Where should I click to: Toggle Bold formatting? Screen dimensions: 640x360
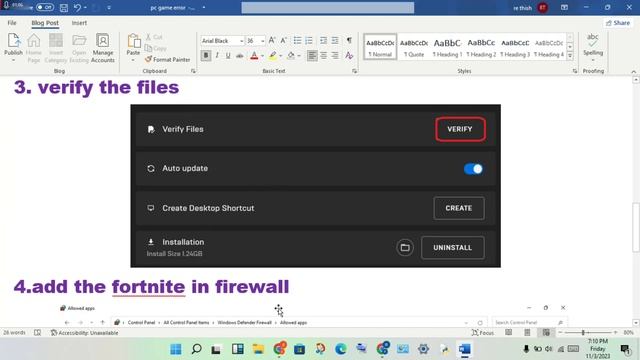pos(206,55)
